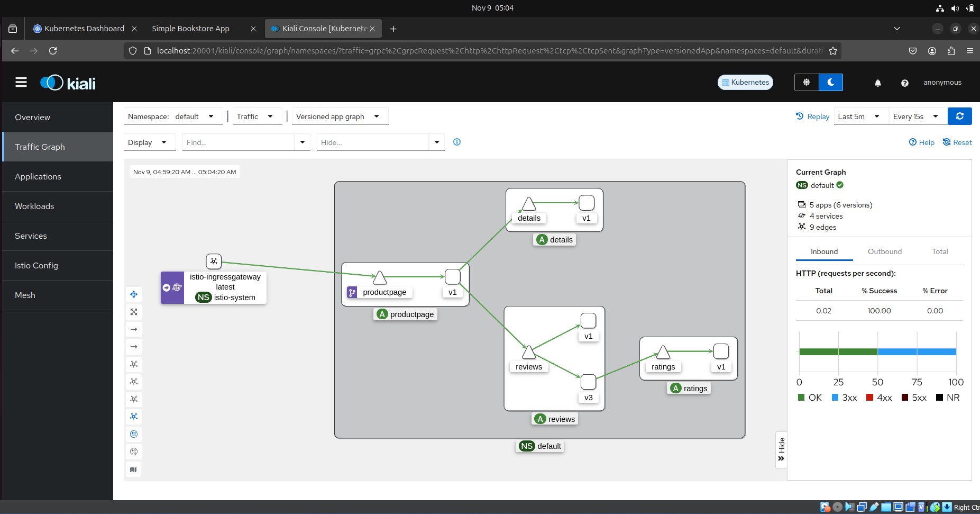Select the reviews service triangle node
Screen dimensions: 980x514
pyautogui.click(x=529, y=352)
